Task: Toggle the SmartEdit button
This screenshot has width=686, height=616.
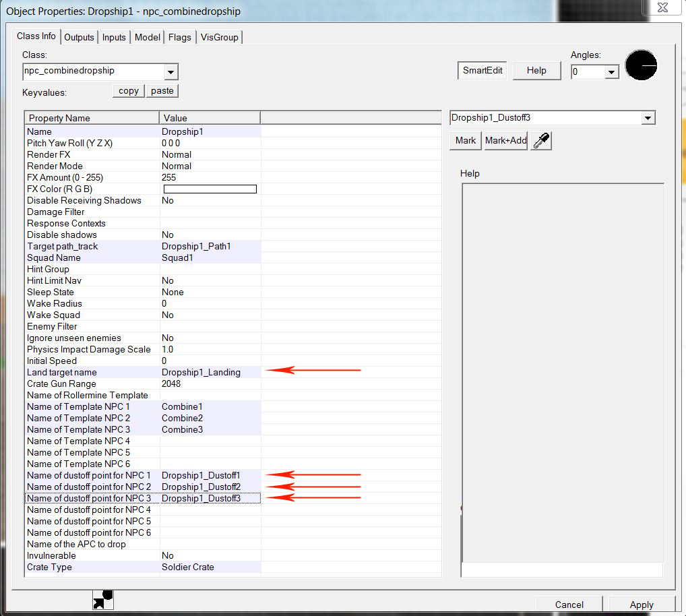Action: click(x=482, y=71)
